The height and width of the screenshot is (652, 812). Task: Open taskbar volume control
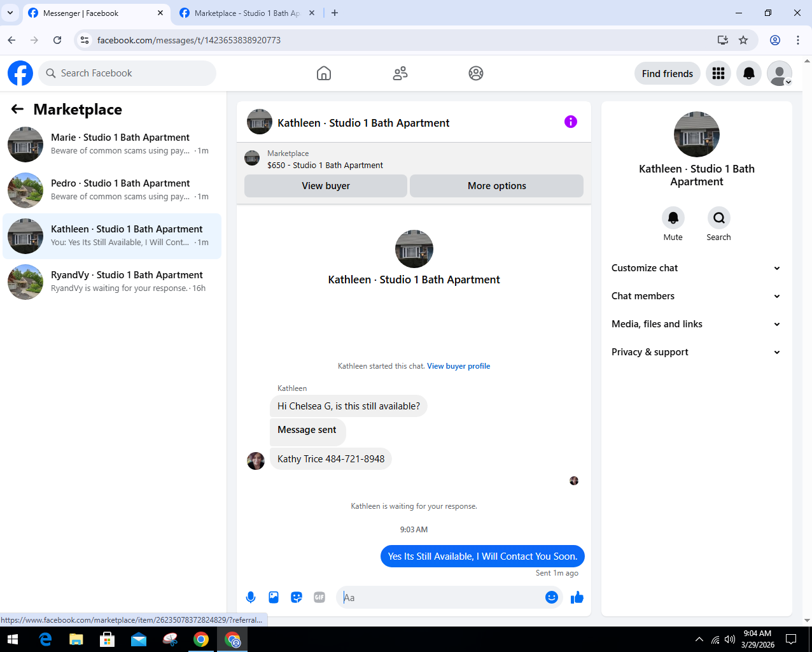click(730, 639)
